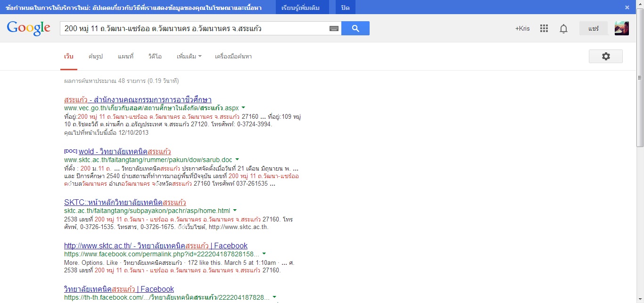Expand the arrow next to the www.vec.go.th URL

pos(243,108)
